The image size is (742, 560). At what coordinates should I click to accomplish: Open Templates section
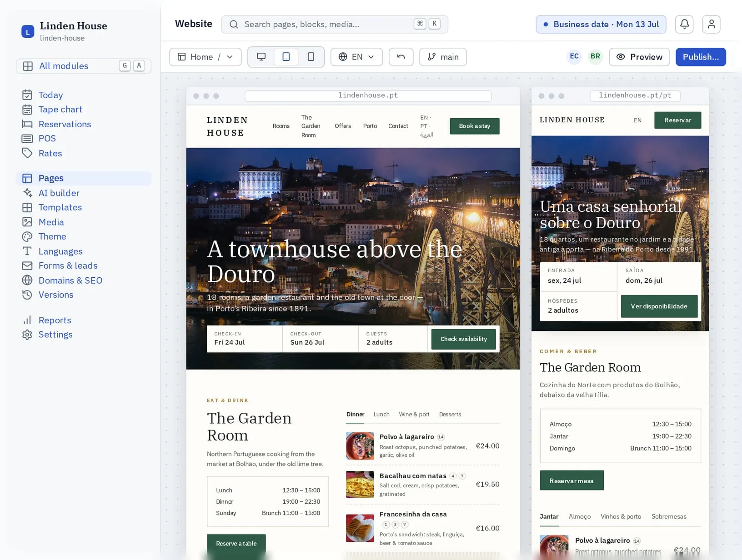(84, 207)
